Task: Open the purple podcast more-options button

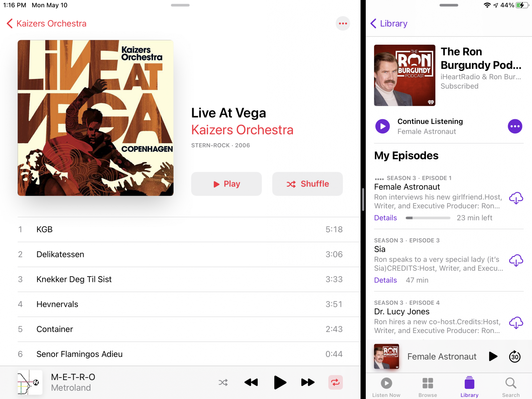Action: [515, 126]
